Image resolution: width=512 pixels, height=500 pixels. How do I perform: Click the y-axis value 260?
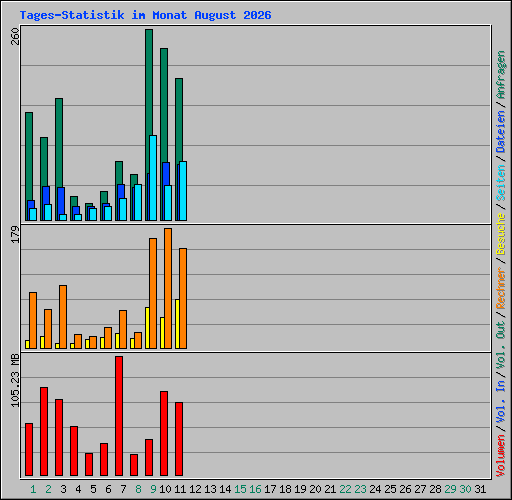point(15,37)
